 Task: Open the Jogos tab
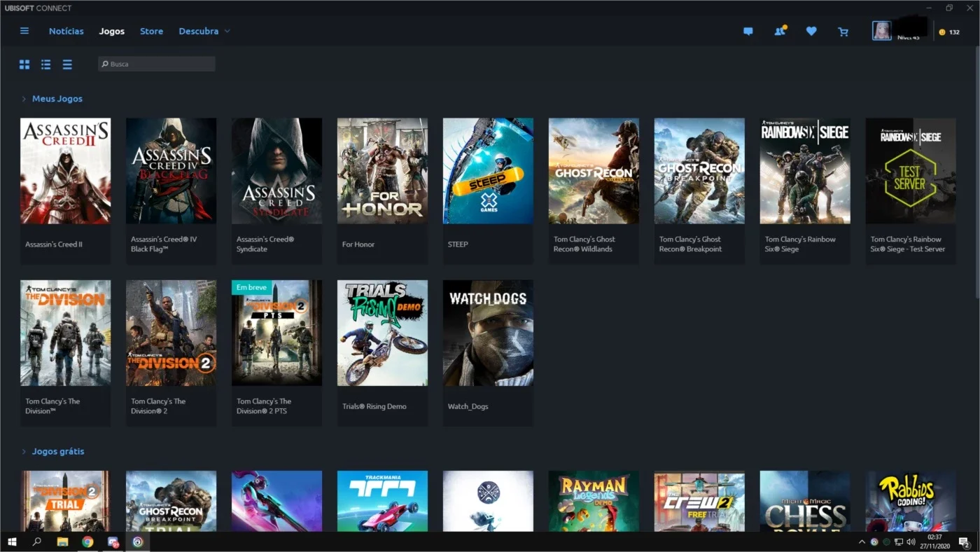click(x=112, y=32)
